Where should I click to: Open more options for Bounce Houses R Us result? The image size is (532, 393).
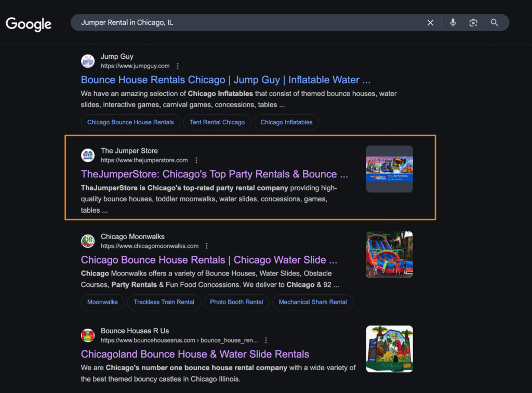pos(266,340)
